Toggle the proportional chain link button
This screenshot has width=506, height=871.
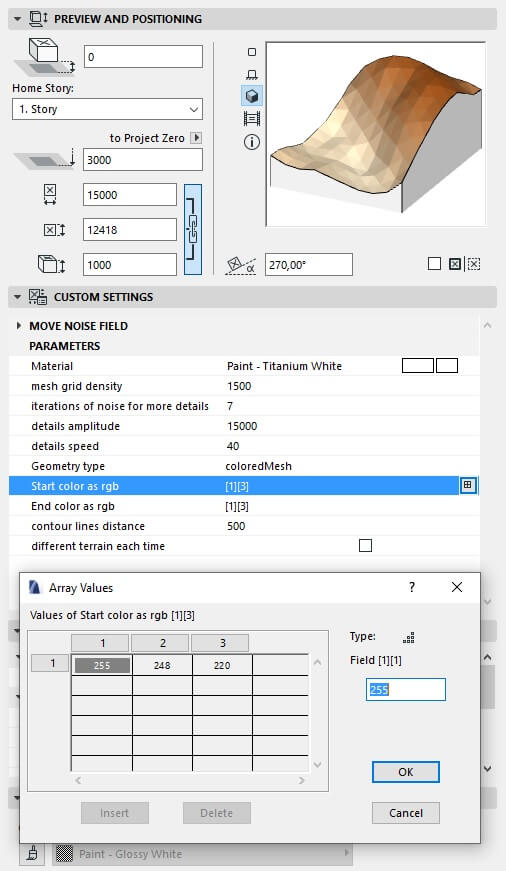point(193,229)
